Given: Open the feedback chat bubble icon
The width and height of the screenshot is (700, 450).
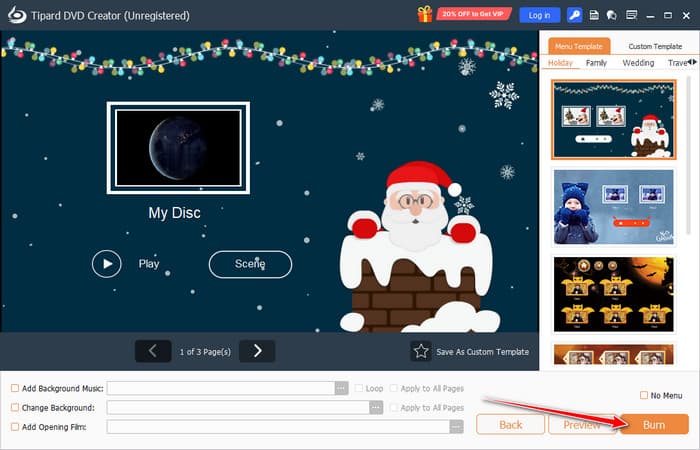Looking at the screenshot, I should coord(610,15).
